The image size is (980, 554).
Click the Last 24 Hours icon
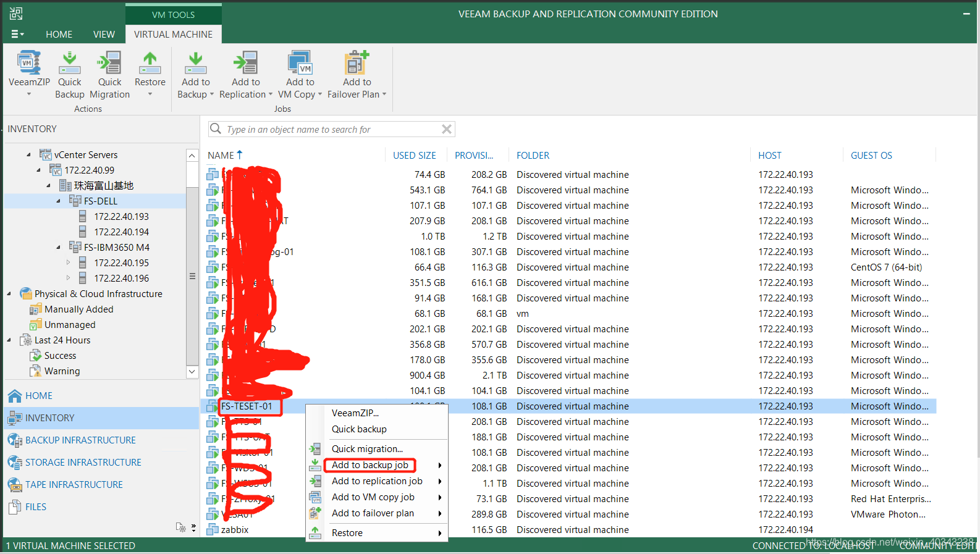(26, 340)
